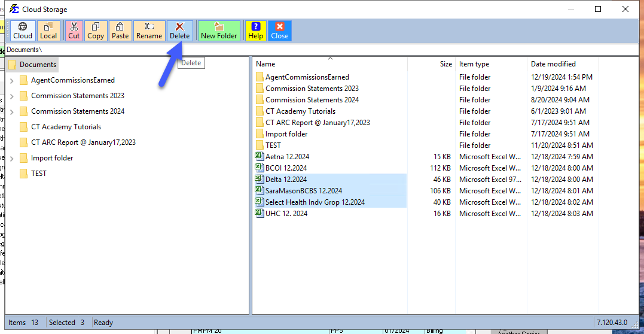Click 15 KB size cell
Viewport: 644px width, 334px height.
pos(442,157)
